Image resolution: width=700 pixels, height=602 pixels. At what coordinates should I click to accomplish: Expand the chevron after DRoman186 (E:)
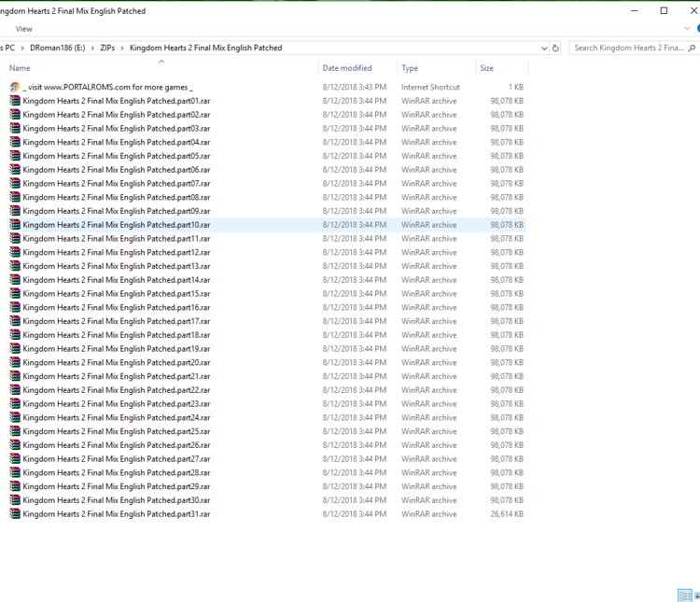click(92, 49)
